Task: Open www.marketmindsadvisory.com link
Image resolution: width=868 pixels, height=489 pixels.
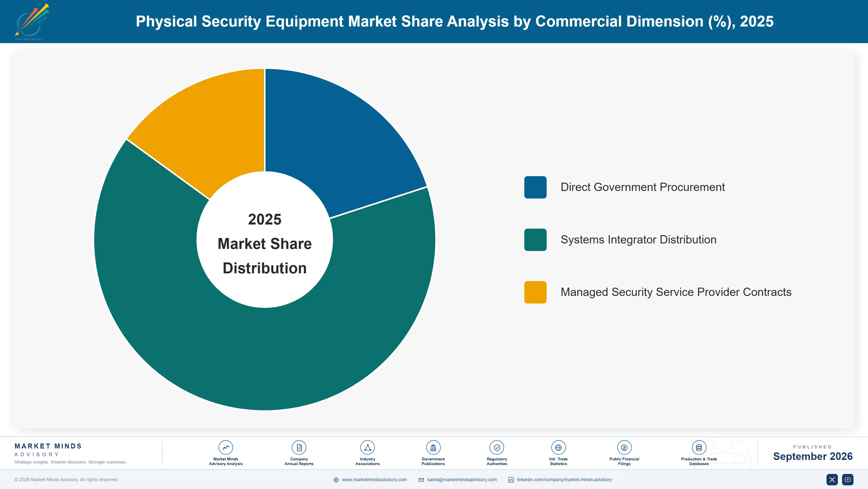Action: click(x=374, y=480)
